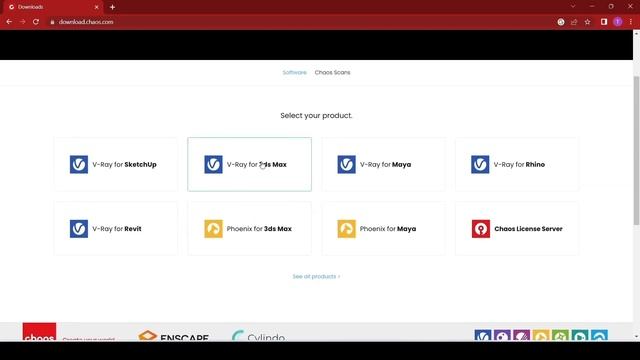Select the Chaos License Server product text
The height and width of the screenshot is (360, 640).
coord(529,229)
